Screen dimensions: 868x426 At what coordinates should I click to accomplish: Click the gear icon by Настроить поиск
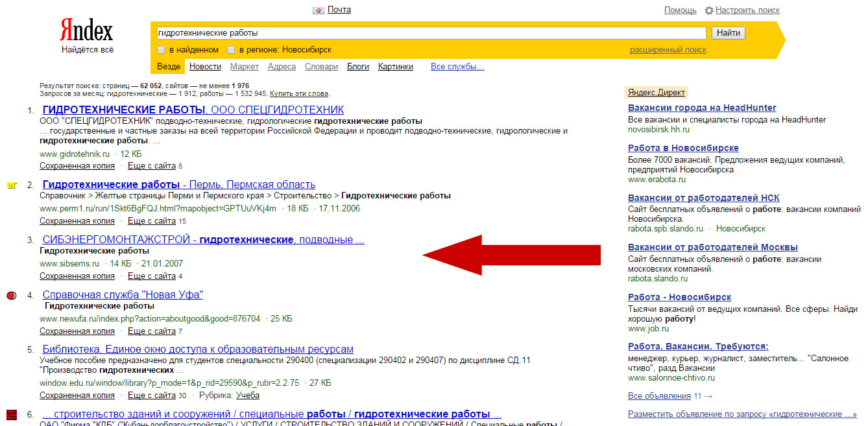[709, 10]
